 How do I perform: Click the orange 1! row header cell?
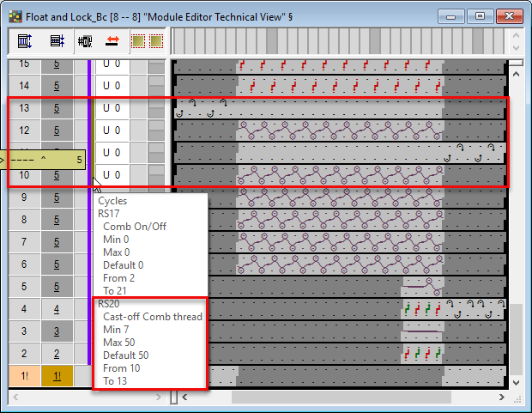click(x=24, y=376)
